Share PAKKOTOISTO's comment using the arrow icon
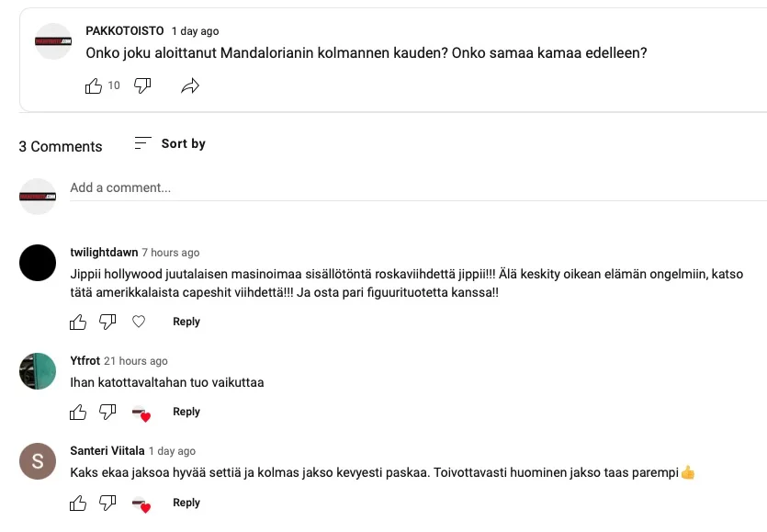 [191, 85]
